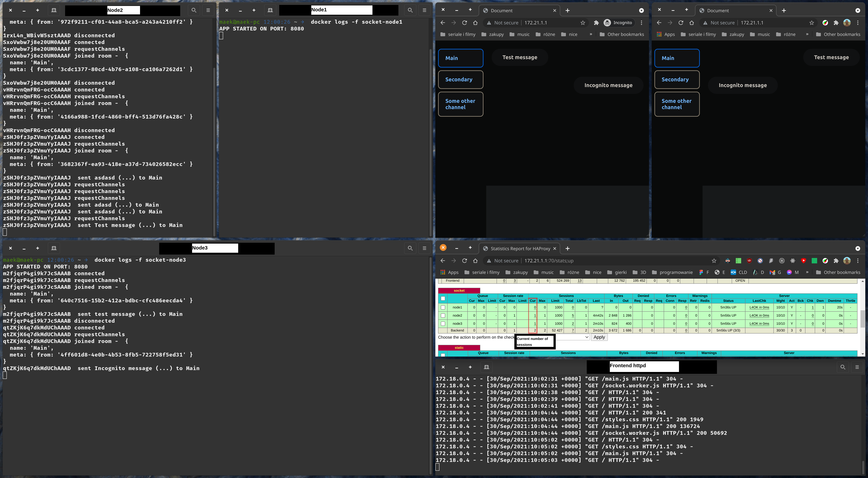Tick the node3 server checkbox
This screenshot has height=478, width=868.
[x=443, y=324]
